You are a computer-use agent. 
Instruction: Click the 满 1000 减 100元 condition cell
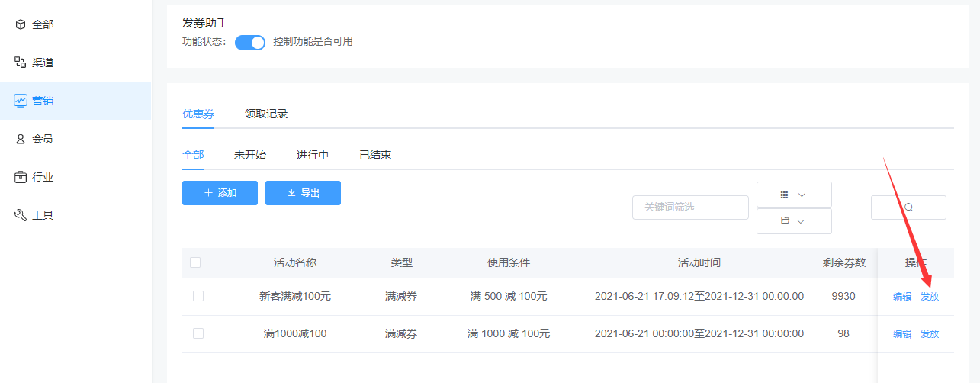point(509,333)
